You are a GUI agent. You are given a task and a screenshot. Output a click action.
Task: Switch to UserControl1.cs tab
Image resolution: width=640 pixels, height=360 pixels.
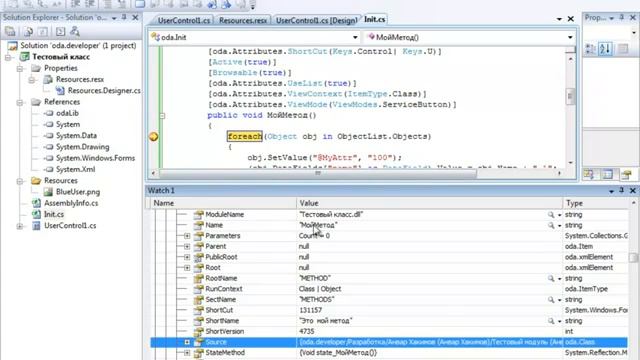pos(184,20)
